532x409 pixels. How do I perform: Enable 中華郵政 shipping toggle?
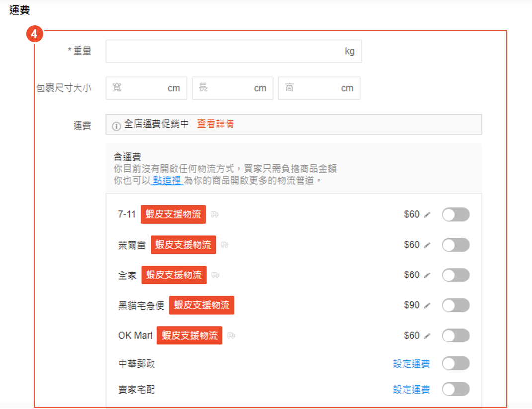coord(456,364)
